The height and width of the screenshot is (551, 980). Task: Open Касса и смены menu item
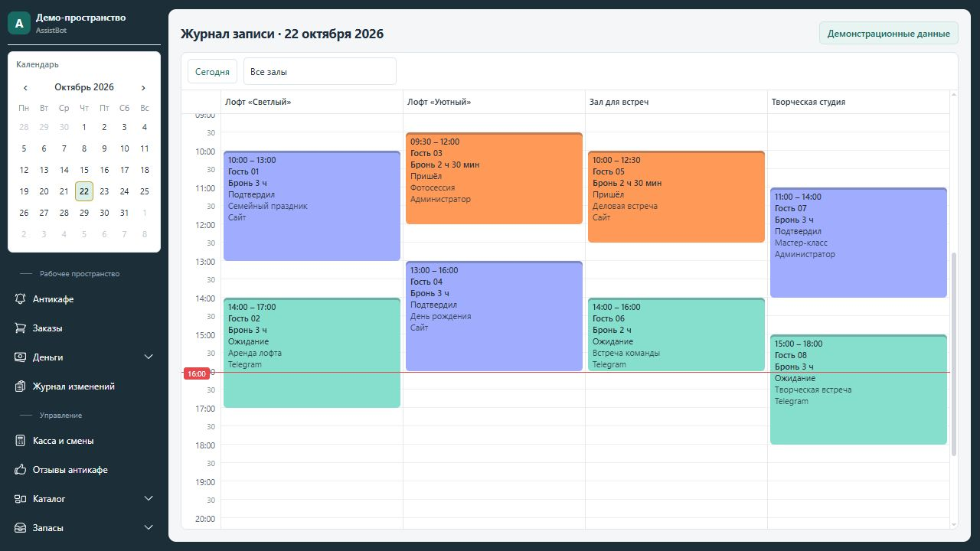(x=84, y=441)
